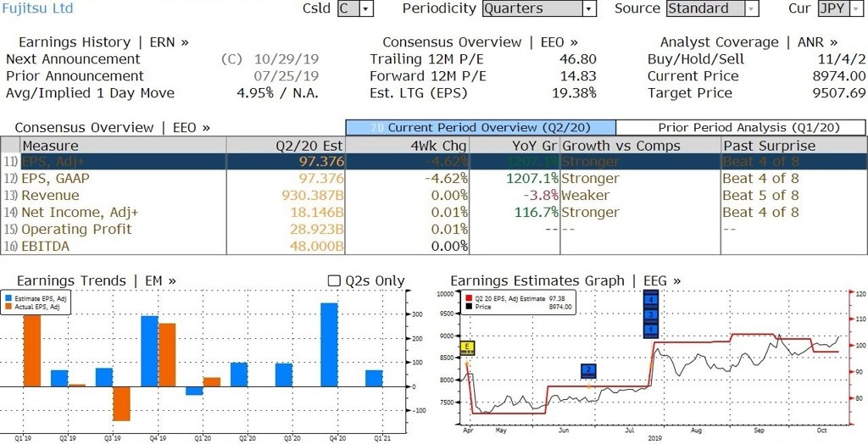Viewport: 868px width, 444px height.
Task: Click the Current Price 8974.00 value
Action: click(838, 76)
